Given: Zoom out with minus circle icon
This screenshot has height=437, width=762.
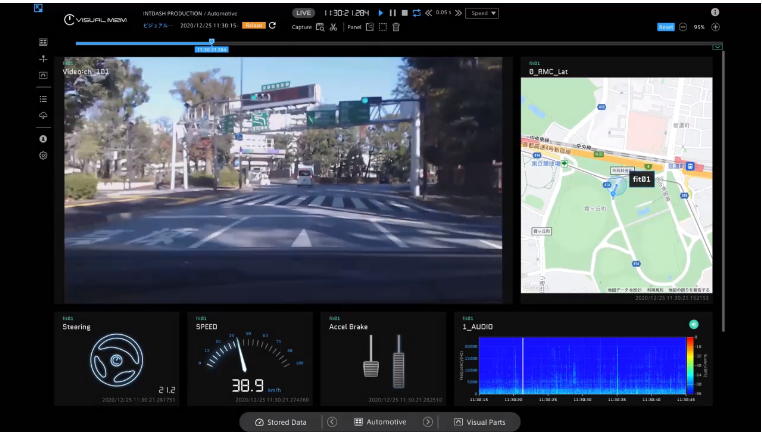Looking at the screenshot, I should tap(683, 27).
